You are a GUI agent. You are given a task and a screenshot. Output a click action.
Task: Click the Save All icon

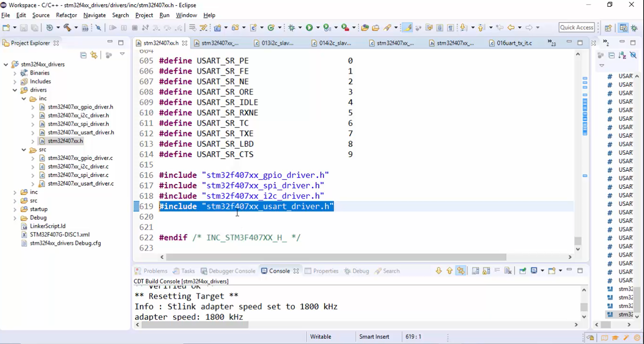pos(34,28)
